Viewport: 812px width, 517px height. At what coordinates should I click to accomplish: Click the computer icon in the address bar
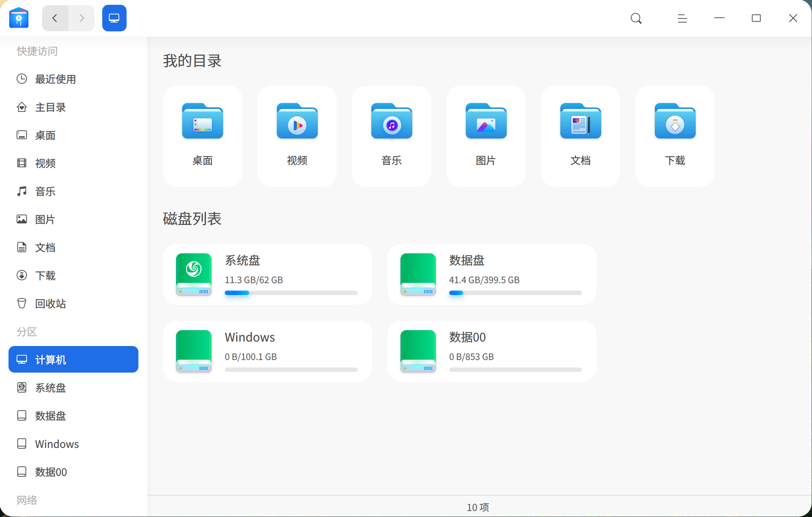[114, 18]
